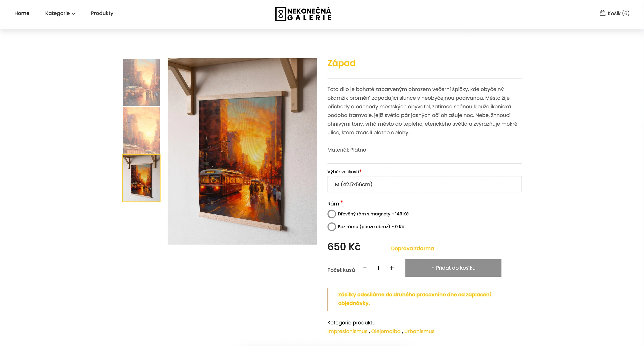Click the main product photo

point(242,151)
